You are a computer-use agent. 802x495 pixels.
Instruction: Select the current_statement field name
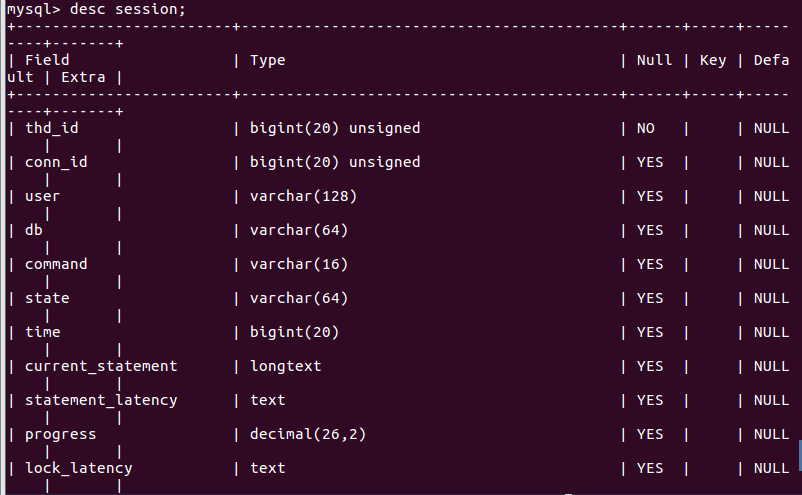(101, 366)
